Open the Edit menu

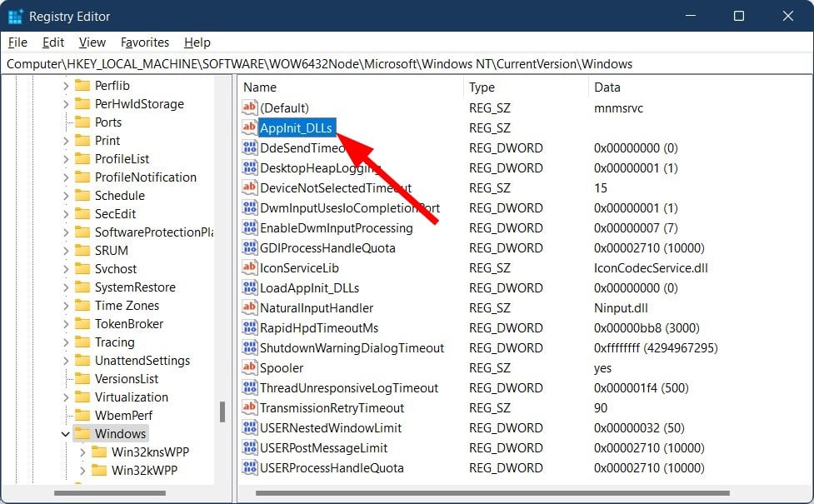point(53,42)
